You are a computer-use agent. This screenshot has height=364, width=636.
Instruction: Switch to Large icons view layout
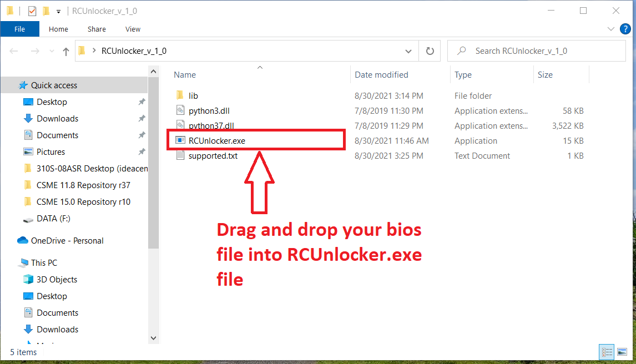pos(622,352)
